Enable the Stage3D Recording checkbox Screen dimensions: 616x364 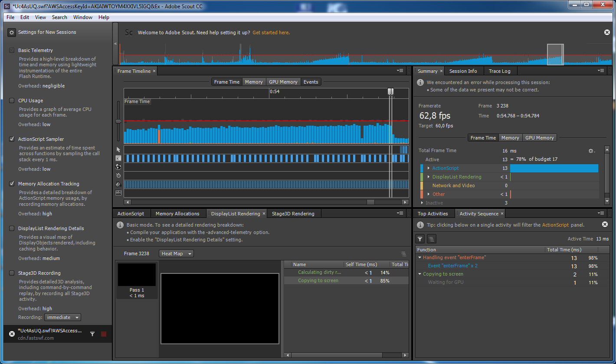click(x=12, y=273)
